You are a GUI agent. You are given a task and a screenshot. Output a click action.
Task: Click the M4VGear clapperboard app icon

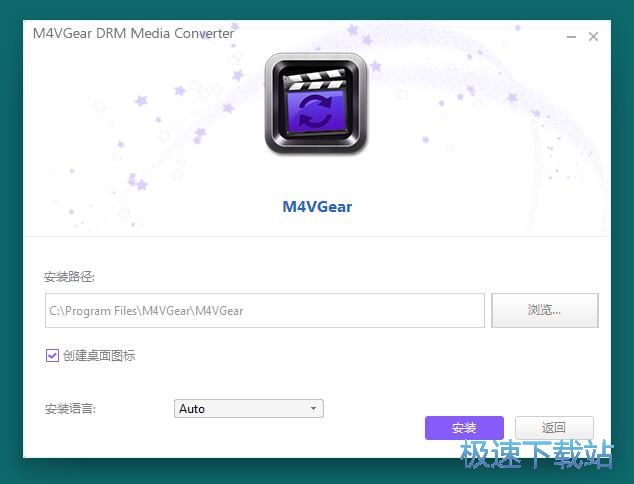(316, 104)
